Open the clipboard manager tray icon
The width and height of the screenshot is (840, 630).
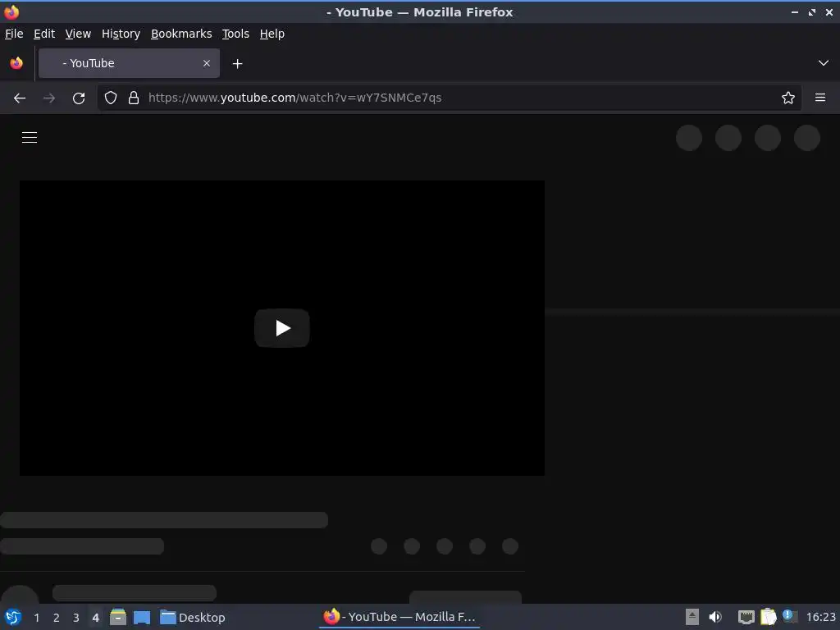point(768,617)
